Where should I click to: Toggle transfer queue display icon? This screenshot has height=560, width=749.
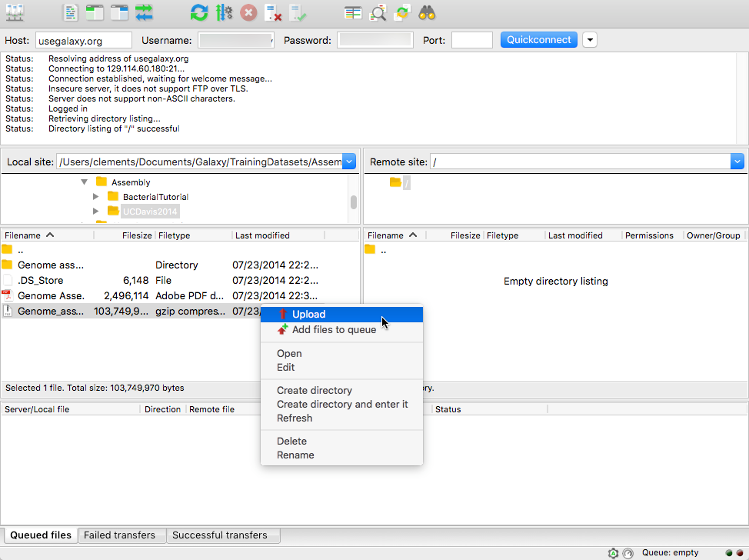[144, 13]
